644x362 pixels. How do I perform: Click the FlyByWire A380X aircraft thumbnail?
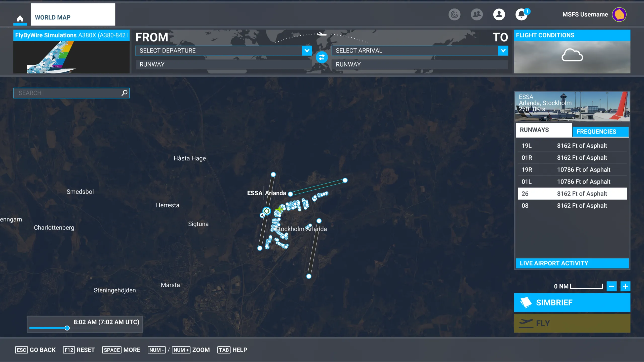click(x=71, y=58)
